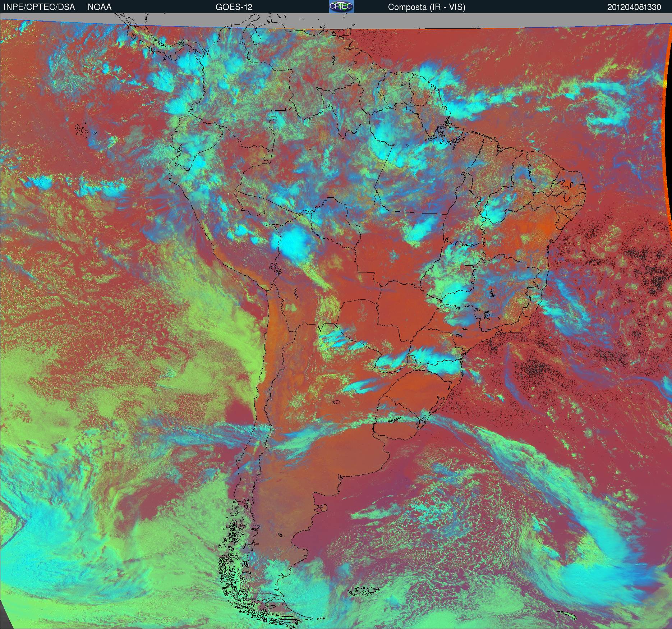The image size is (672, 629).
Task: Click the GOES-12 satellite label
Action: [234, 7]
